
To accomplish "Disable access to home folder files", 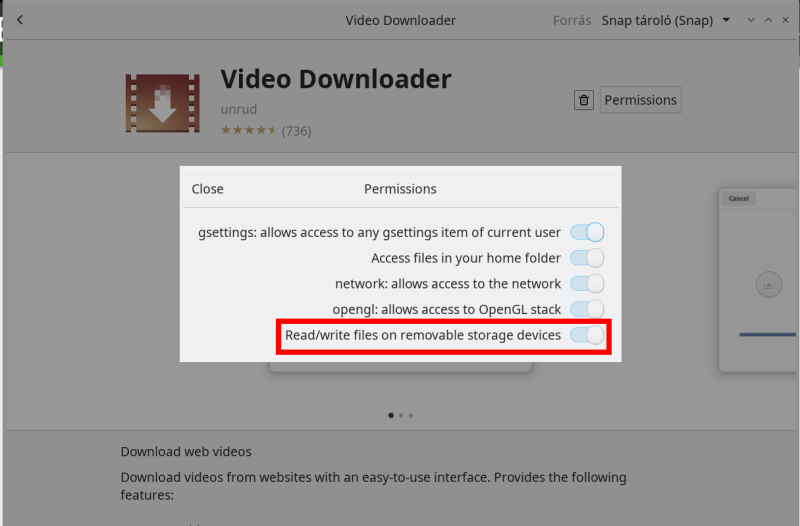I will click(587, 258).
